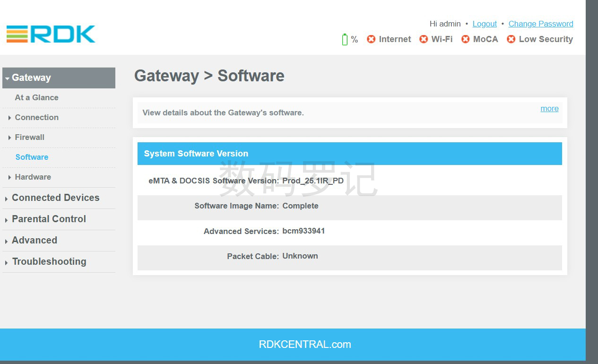Expand the Firewall submenu
Image resolution: width=598 pixels, height=364 pixels.
click(x=29, y=137)
